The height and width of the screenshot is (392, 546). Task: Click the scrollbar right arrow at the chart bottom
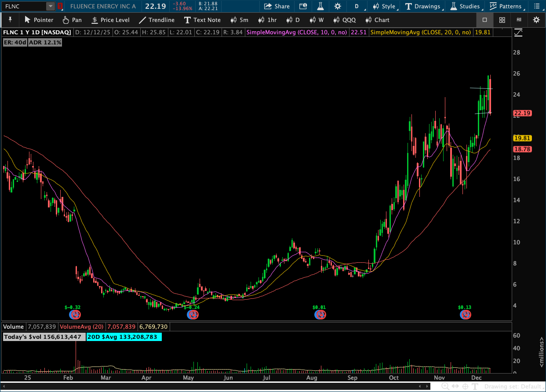(x=427, y=386)
